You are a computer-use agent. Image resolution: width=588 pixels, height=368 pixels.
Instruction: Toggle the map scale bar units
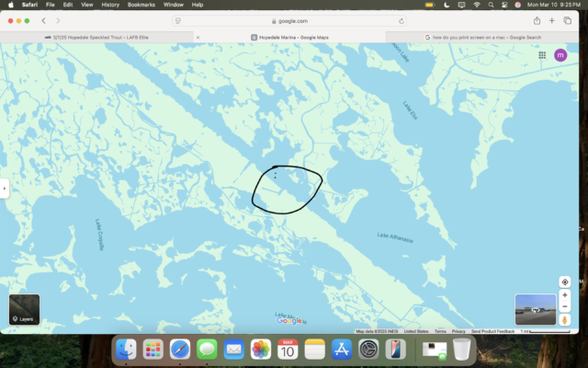(545, 331)
